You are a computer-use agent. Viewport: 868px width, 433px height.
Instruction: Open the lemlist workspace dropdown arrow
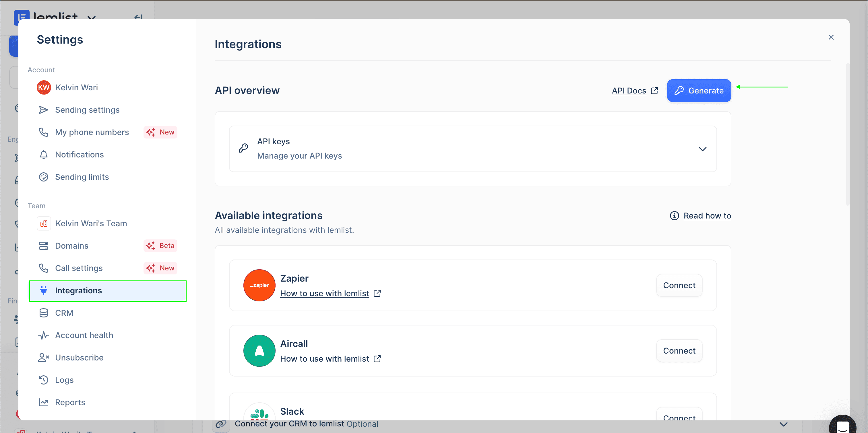point(91,17)
